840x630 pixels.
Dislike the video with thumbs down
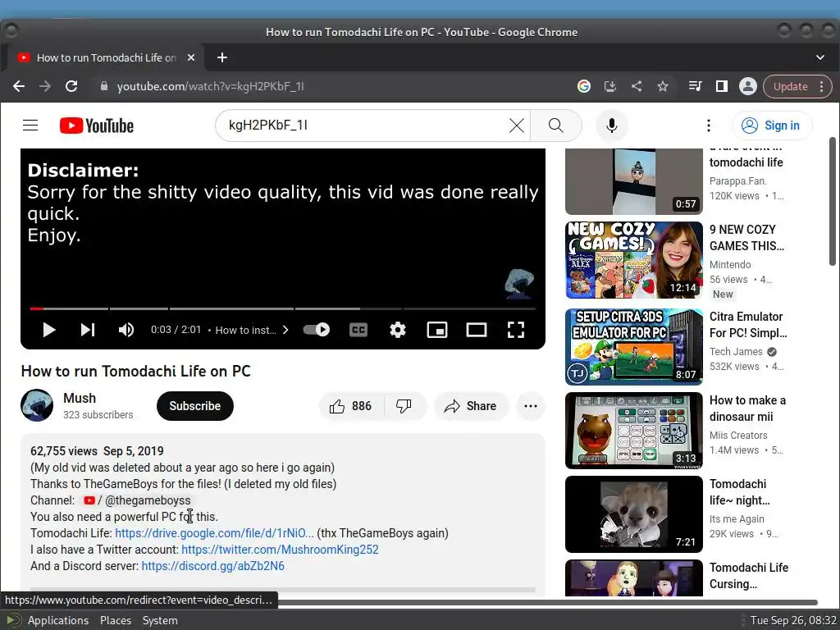point(404,406)
